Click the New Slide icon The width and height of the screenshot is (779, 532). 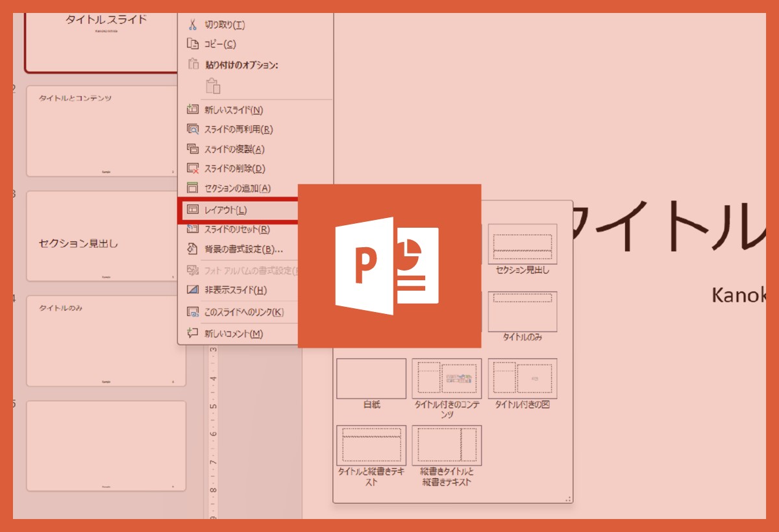(x=192, y=110)
